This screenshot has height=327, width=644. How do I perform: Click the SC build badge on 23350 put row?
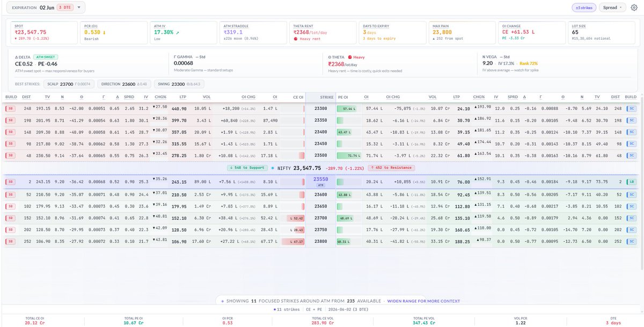631,120
